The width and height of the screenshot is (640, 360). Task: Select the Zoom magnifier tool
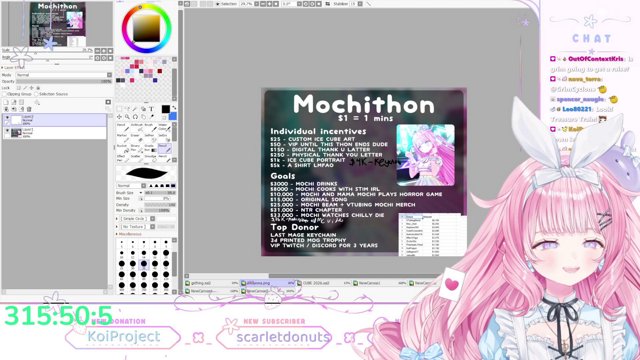[127, 117]
